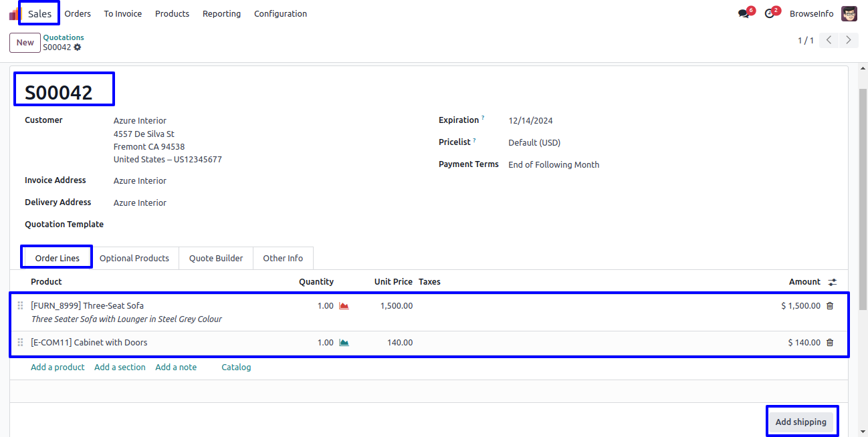Viewport: 868px width, 437px height.
Task: Click the Expiration date field
Action: point(530,121)
